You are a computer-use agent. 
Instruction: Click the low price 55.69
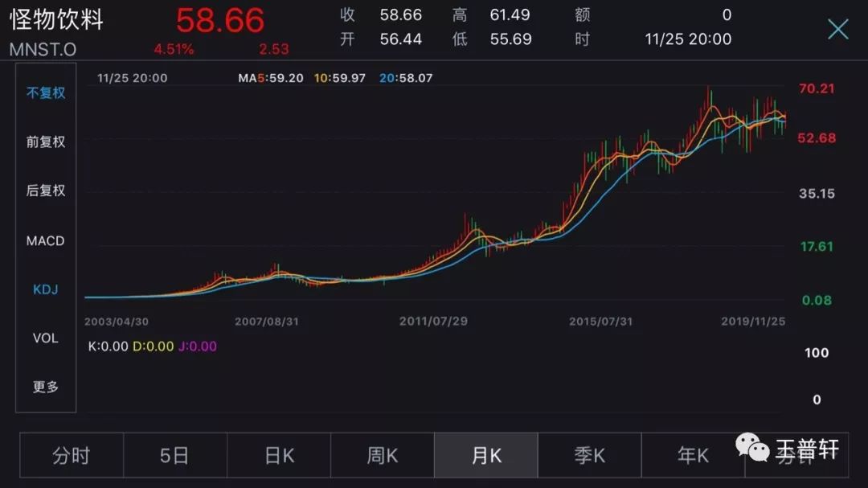point(510,39)
